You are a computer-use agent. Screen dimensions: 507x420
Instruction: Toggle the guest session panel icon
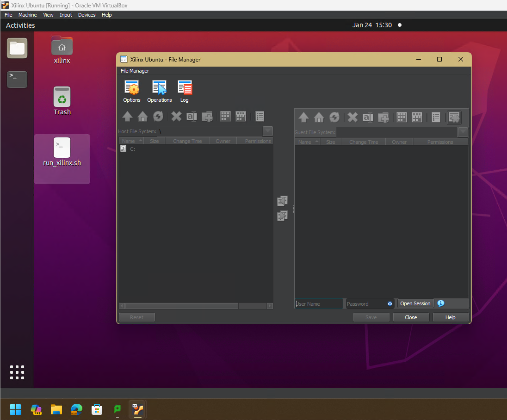[x=454, y=117]
